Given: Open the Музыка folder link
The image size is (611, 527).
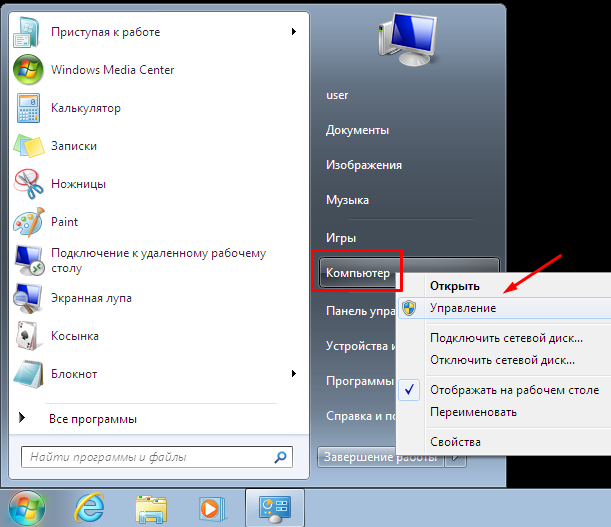Looking at the screenshot, I should click(x=347, y=200).
